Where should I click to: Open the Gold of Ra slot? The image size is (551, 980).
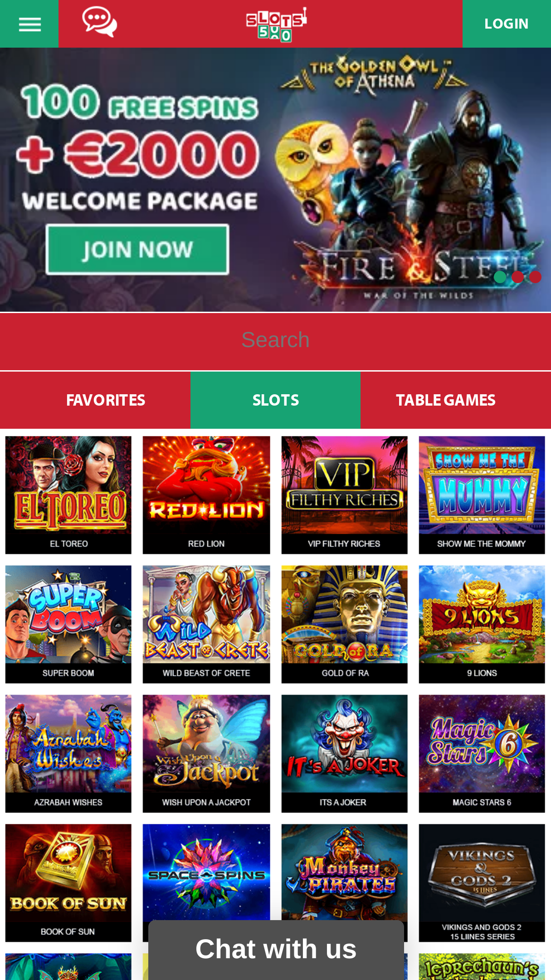coord(344,624)
